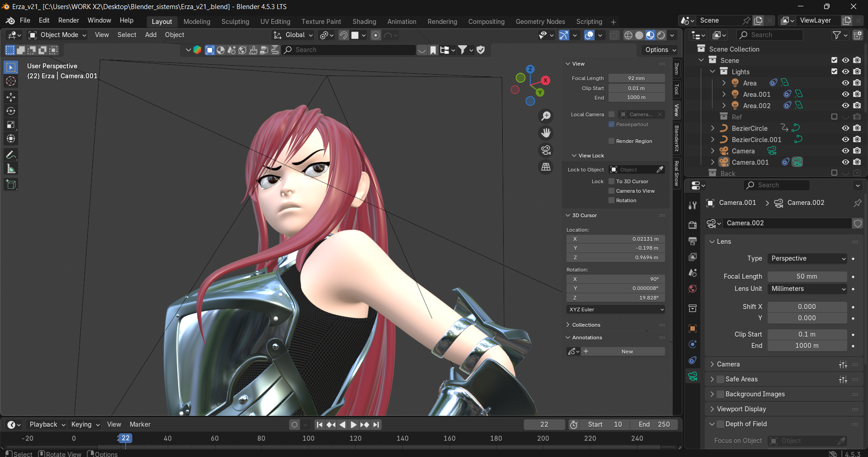The width and height of the screenshot is (868, 457).
Task: Click the Add Cube tool
Action: tap(11, 184)
